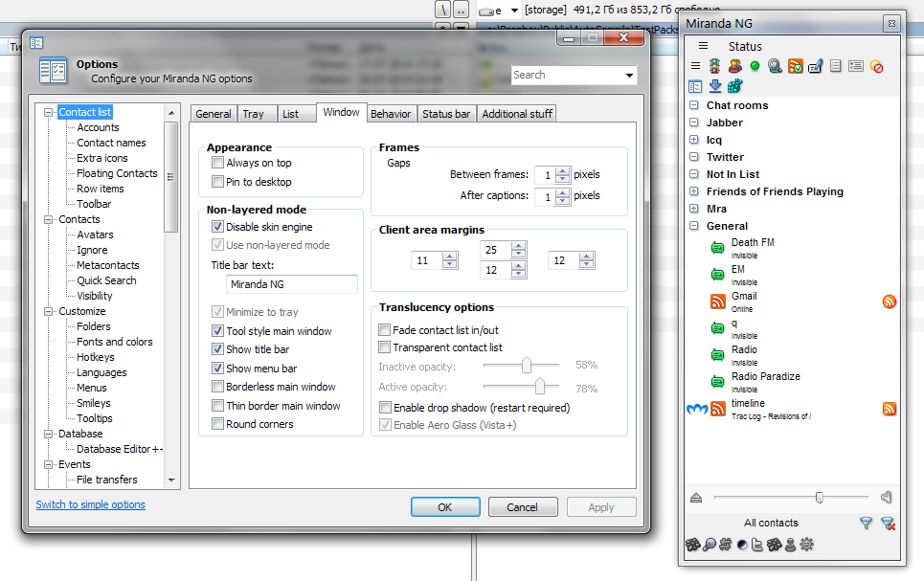Viewport: 924px width, 581px height.
Task: Click the dark sphere account icon in status bar
Action: click(x=742, y=545)
